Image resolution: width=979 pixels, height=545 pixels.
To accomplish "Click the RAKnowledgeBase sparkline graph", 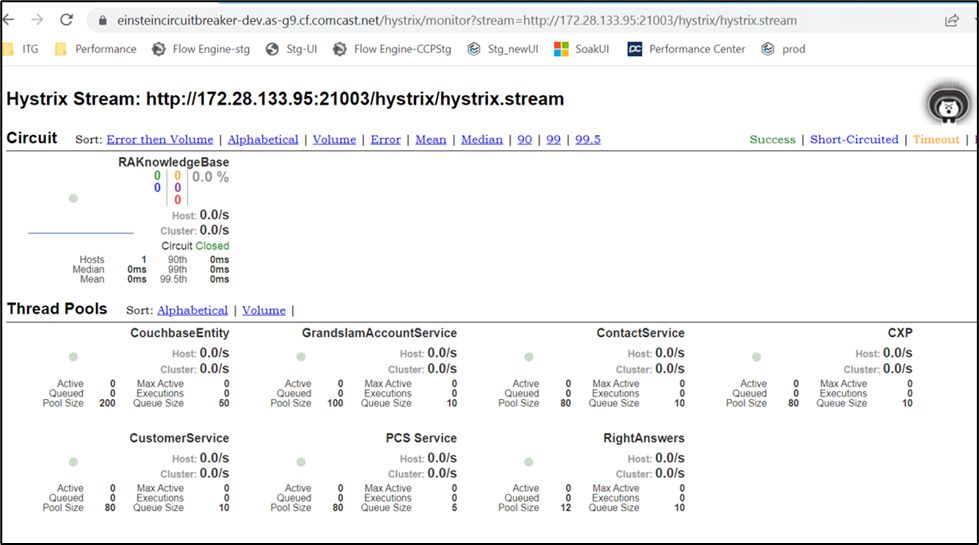I will (81, 232).
